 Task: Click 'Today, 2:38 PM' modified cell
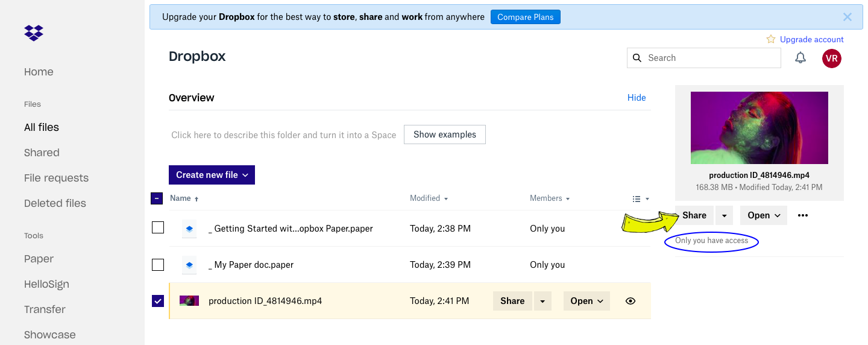[x=440, y=229]
